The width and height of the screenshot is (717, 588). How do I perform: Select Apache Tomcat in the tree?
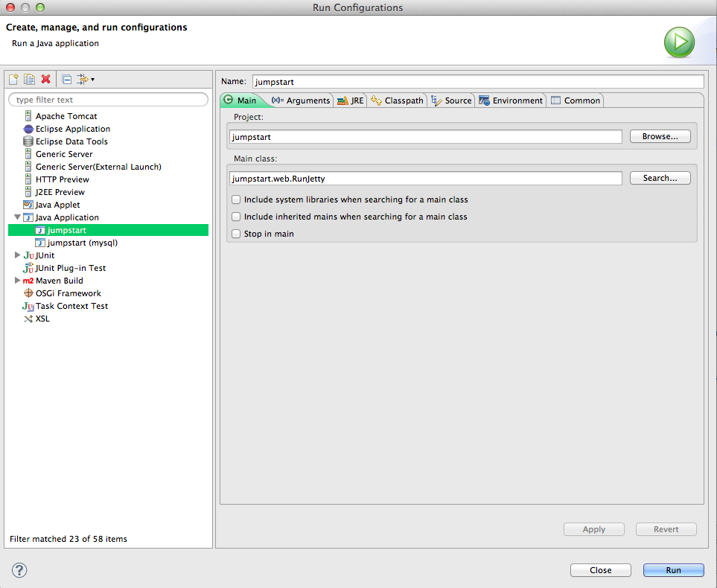[x=66, y=116]
